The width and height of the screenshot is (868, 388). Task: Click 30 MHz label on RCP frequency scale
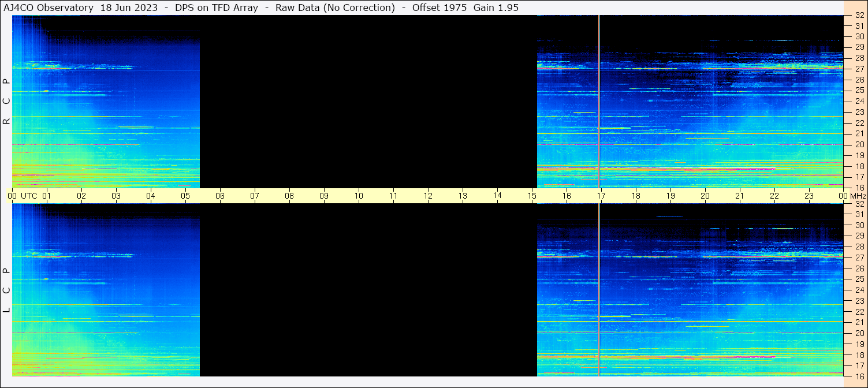(859, 36)
